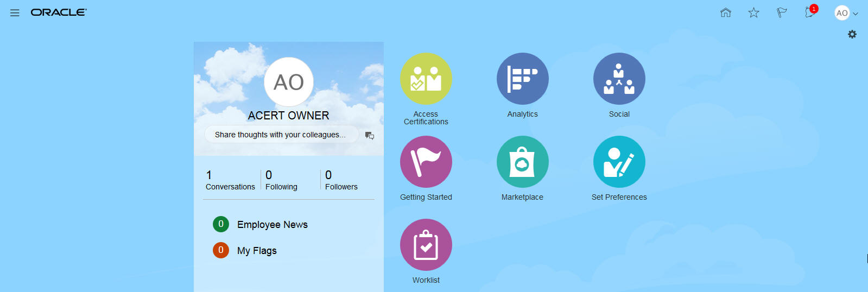
Task: Open the Marketplace app icon
Action: tap(523, 162)
